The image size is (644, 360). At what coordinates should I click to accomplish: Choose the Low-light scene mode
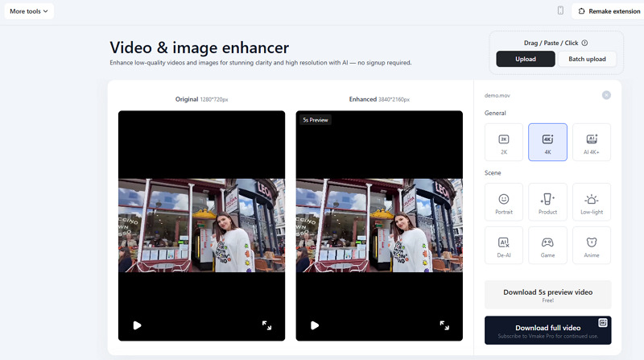point(592,202)
